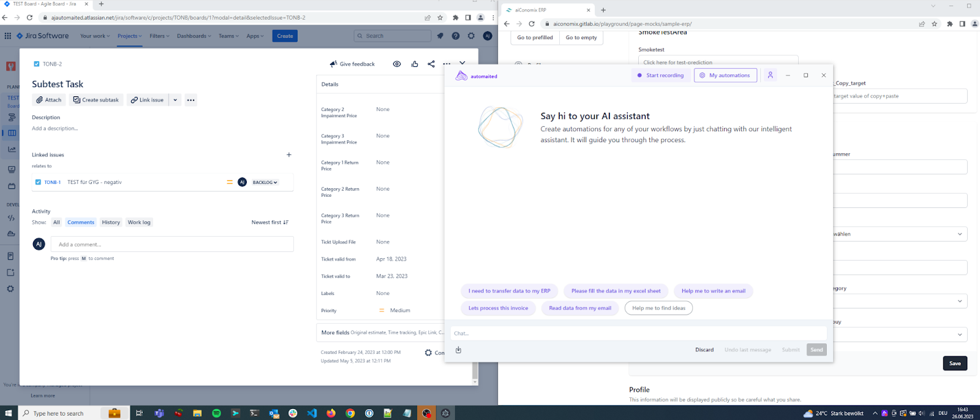
Task: Open Project settings gear in Jira sidebar
Action: pos(10,289)
